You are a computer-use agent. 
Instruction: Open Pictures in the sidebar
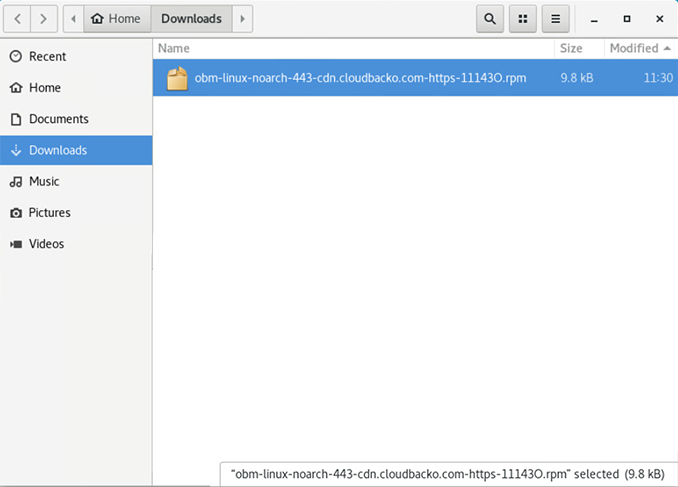[76, 212]
